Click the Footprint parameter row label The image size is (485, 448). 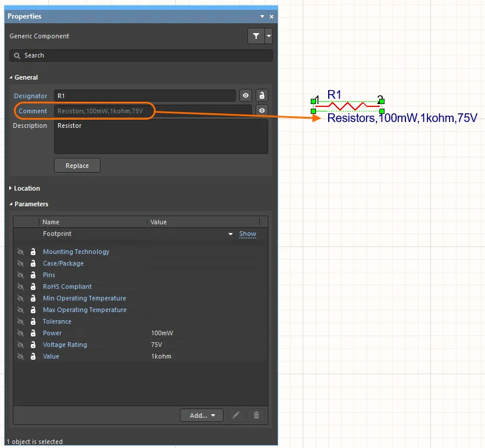[58, 234]
